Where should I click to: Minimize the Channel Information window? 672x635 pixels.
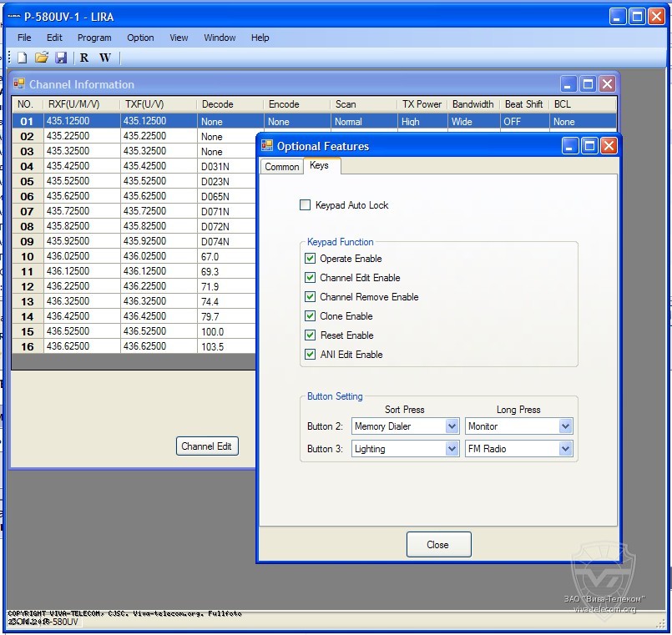coord(568,84)
